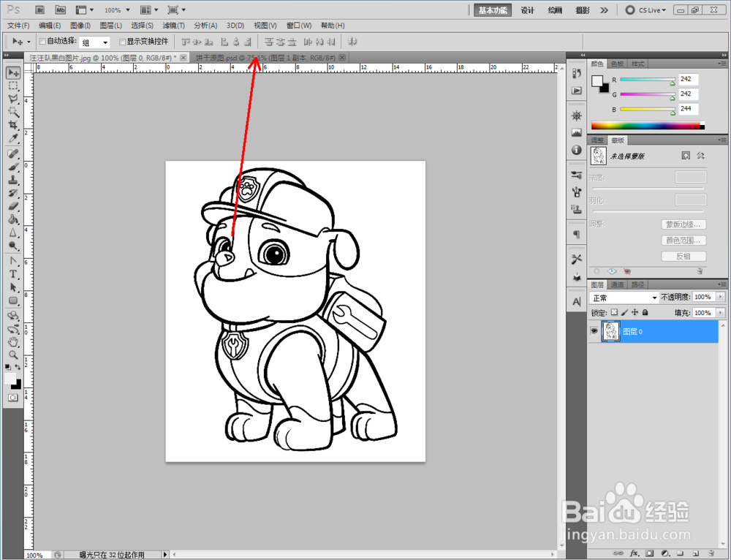The image size is (731, 560).
Task: Open the screen mode dropdown
Action: pos(177,10)
